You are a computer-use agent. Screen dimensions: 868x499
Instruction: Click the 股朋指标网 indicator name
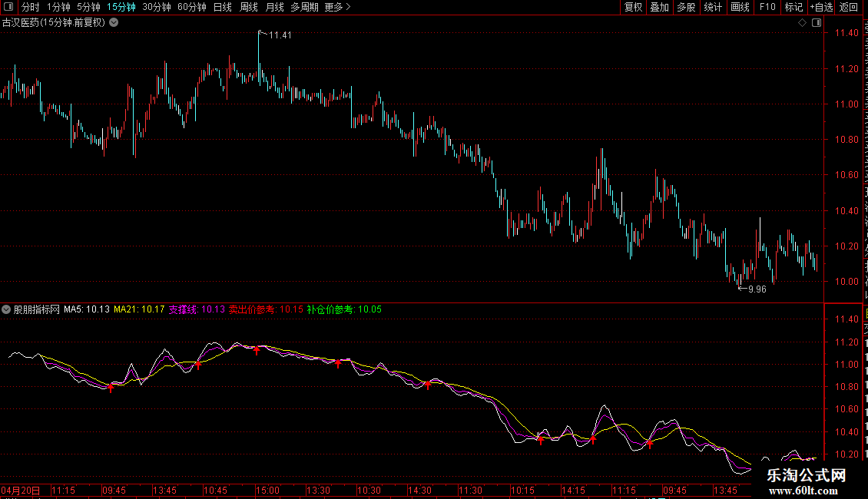click(x=37, y=310)
